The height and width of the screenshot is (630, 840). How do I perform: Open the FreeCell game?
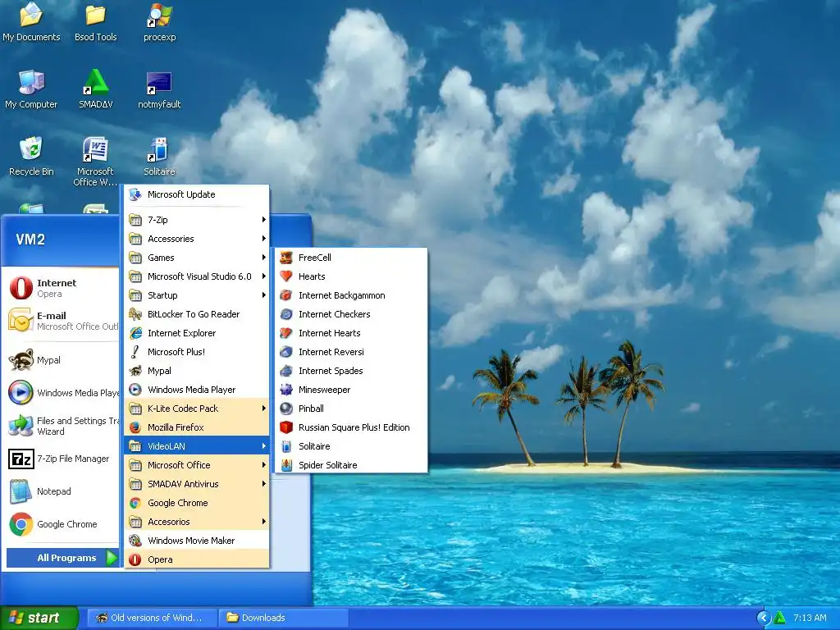coord(351,258)
